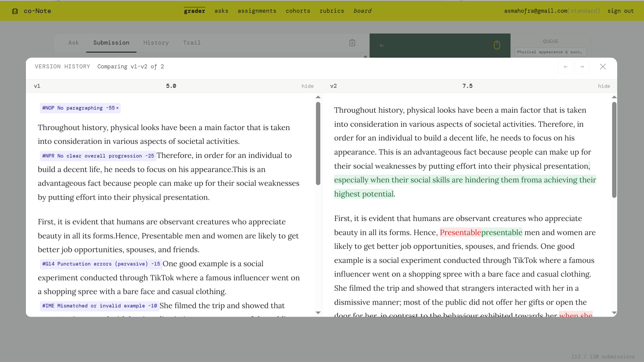Viewport: 644px width, 362px height.
Task: Select the 'Physical appearance & succ…' queue item
Action: tap(551, 52)
